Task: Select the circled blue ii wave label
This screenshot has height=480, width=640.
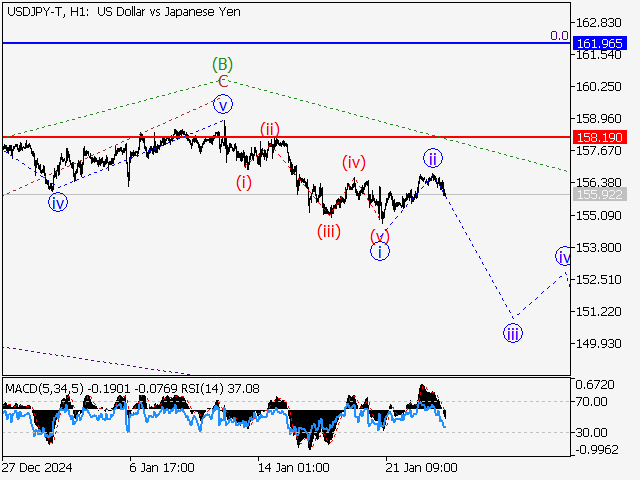Action: [x=432, y=158]
